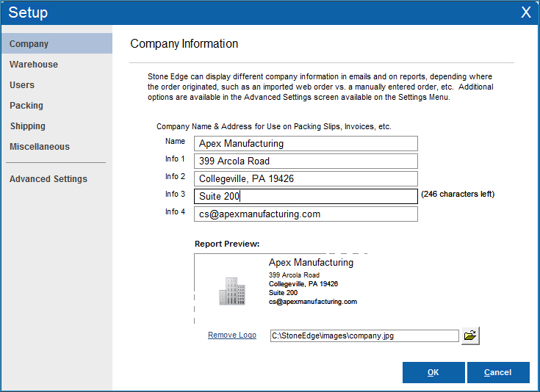Select Miscellaneous in the sidebar
Image resolution: width=540 pixels, height=392 pixels.
pos(40,147)
